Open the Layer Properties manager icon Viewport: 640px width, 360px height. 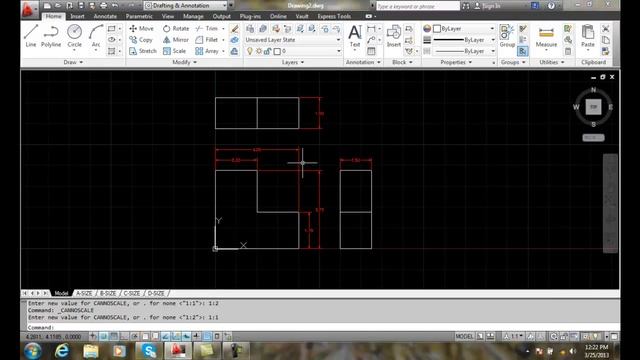(250, 29)
